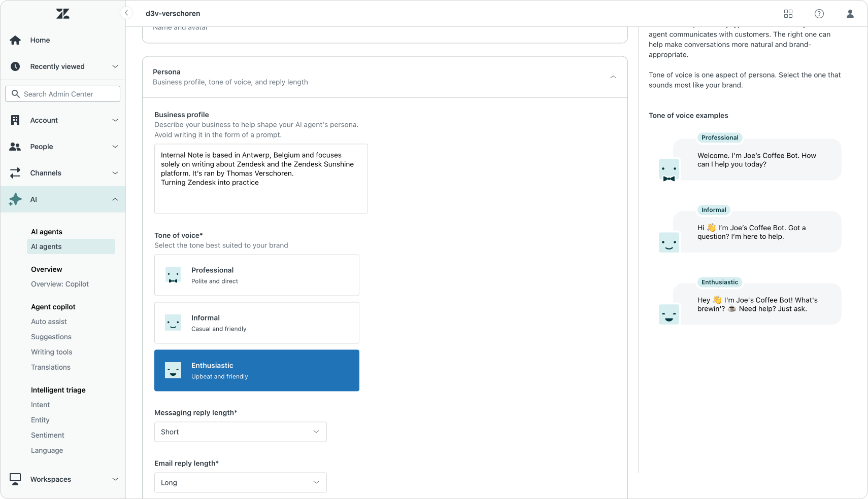Click the Enthusiastic example chat bubble
The height and width of the screenshot is (499, 868).
(757, 304)
